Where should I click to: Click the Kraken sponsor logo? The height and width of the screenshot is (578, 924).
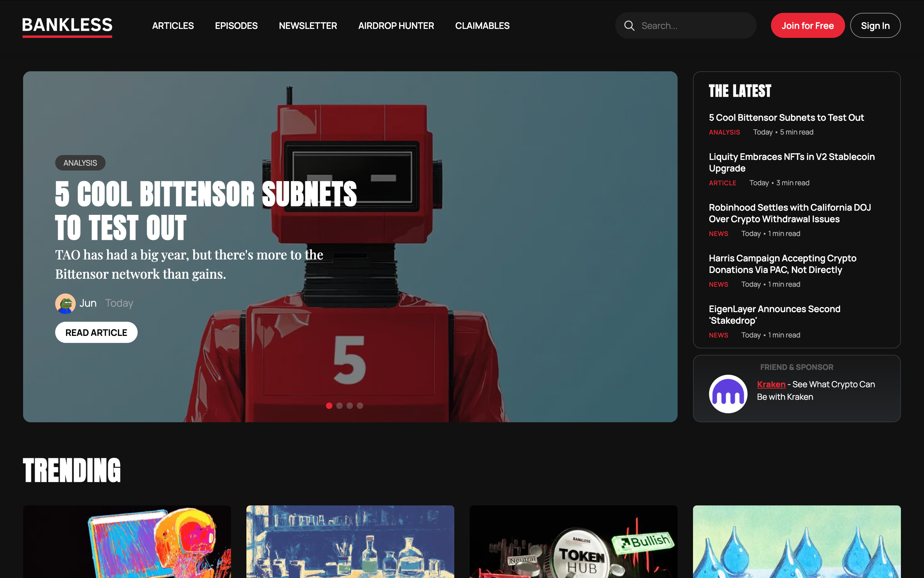click(728, 394)
